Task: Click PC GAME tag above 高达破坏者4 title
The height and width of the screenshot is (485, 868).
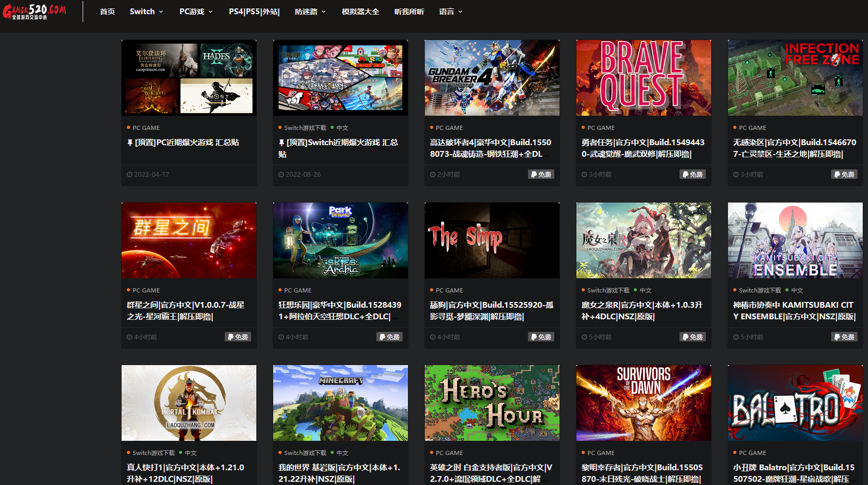Action: point(449,128)
